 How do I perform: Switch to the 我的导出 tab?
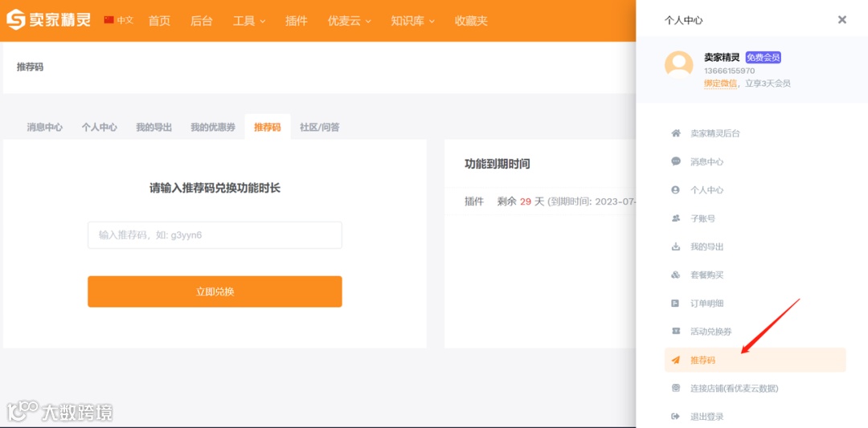[x=154, y=127]
